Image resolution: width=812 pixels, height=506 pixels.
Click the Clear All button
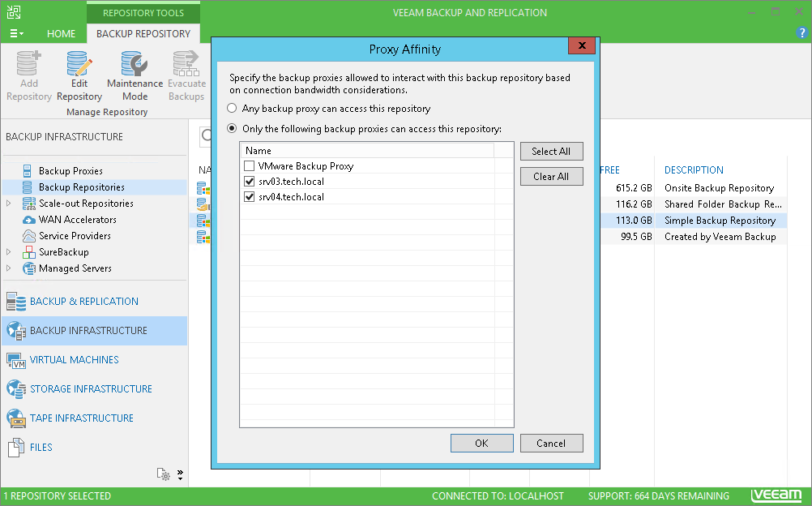click(552, 176)
